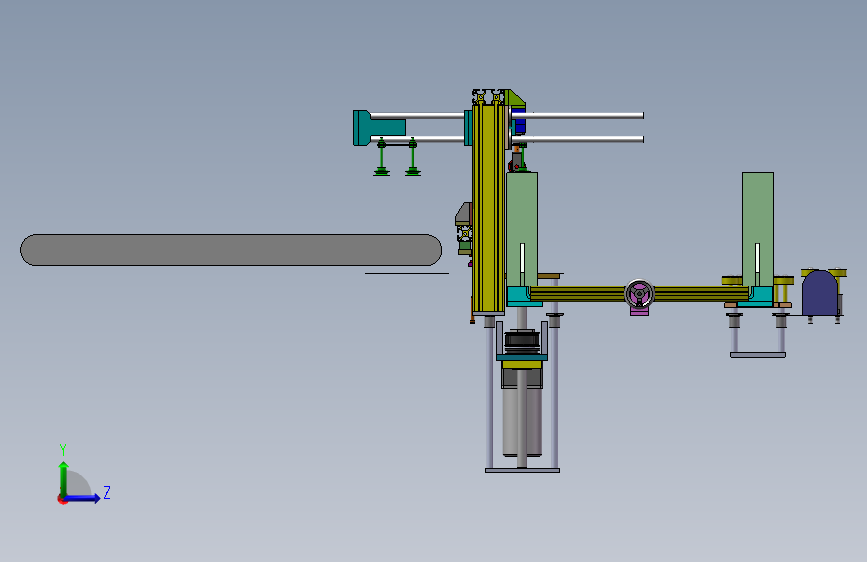Select the left green suction cup
The width and height of the screenshot is (867, 562).
[382, 159]
